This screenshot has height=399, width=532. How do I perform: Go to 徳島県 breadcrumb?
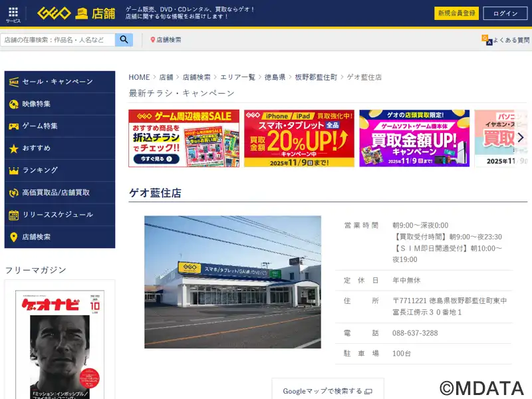pyautogui.click(x=275, y=77)
